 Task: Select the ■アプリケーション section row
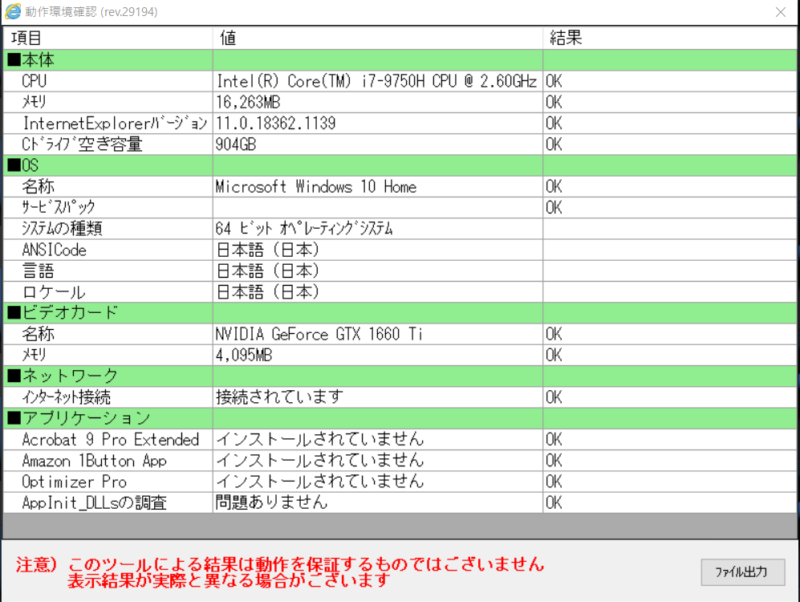[x=399, y=418]
